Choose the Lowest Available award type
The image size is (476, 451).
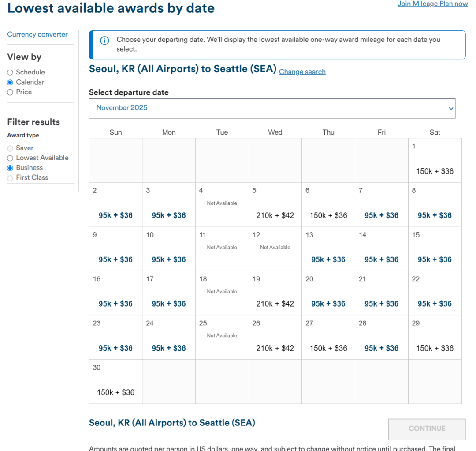[10, 158]
